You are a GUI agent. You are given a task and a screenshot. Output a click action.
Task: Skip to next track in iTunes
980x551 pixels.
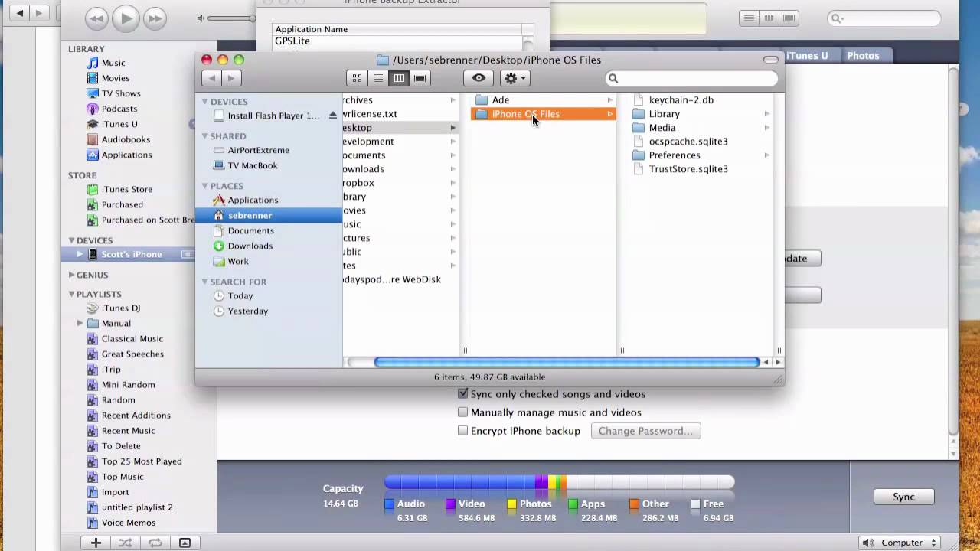click(x=155, y=18)
